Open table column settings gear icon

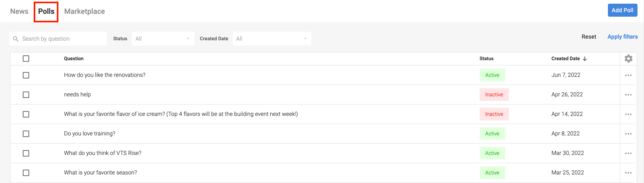click(628, 59)
